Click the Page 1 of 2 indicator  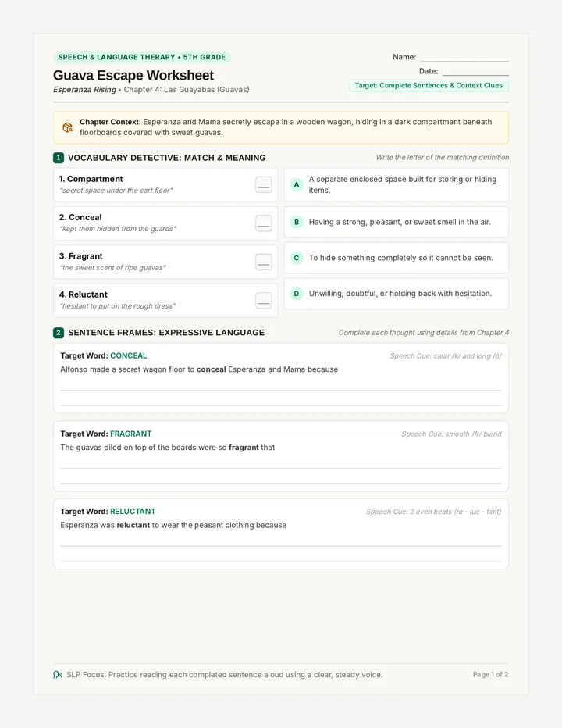(x=490, y=675)
